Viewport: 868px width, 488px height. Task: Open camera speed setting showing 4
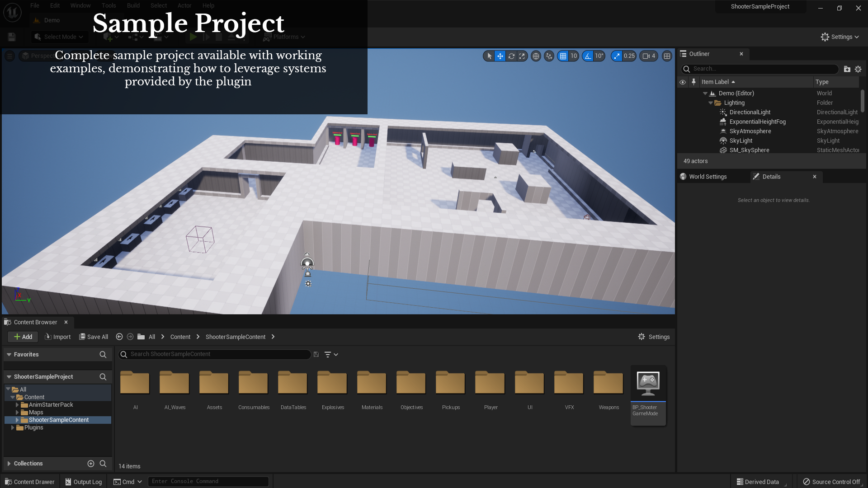(649, 56)
